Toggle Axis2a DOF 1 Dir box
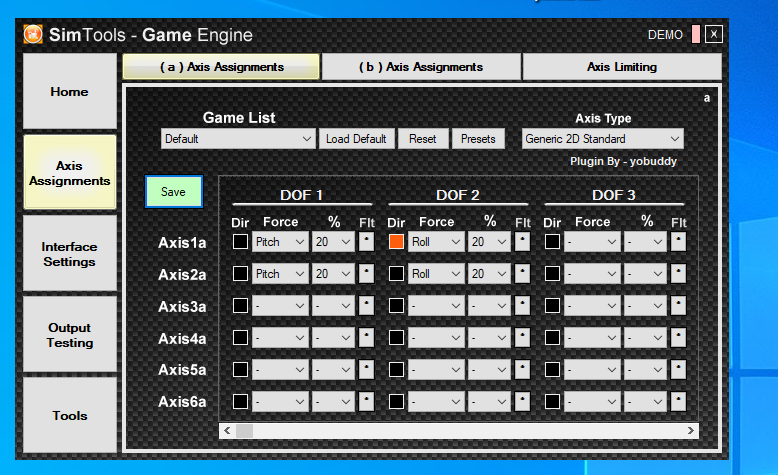Screen dimensions: 778x475 click(240, 273)
